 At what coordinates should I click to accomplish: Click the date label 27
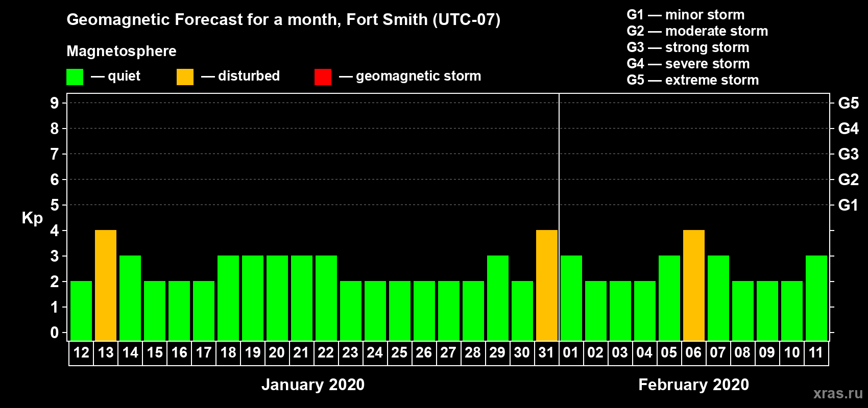point(449,353)
